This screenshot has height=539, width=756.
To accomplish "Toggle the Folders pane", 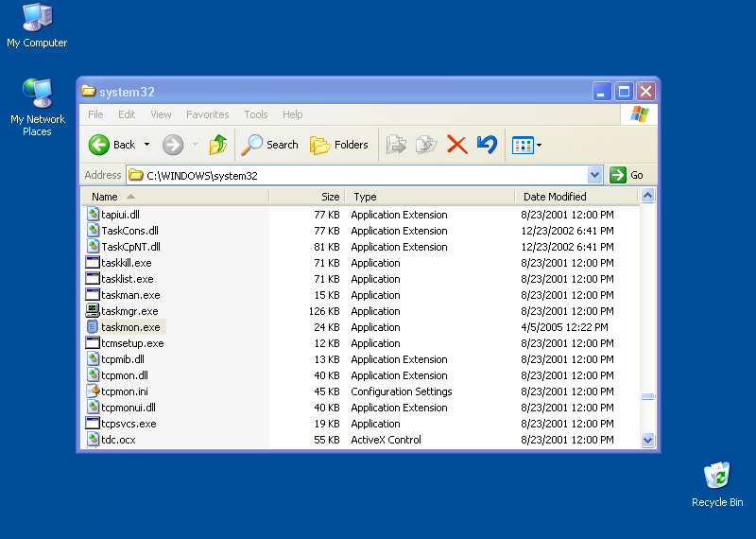I will 339,145.
